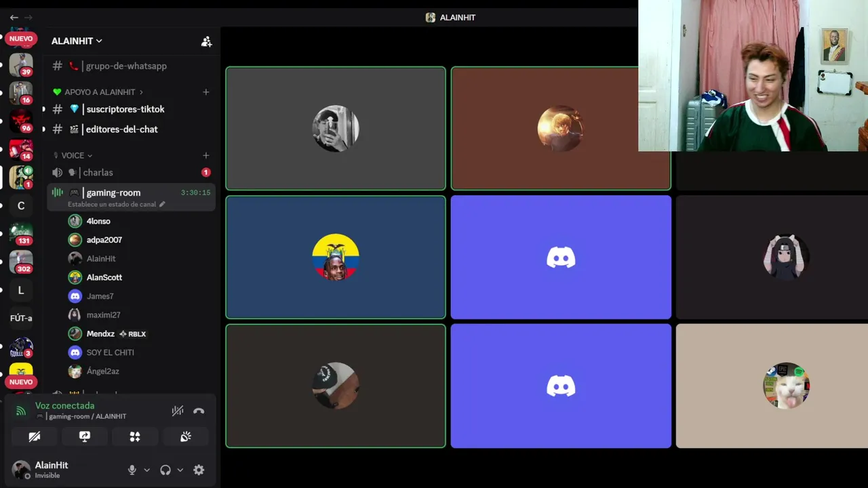The height and width of the screenshot is (488, 868).
Task: Open the FÚT-a server icon
Action: pyautogui.click(x=21, y=318)
